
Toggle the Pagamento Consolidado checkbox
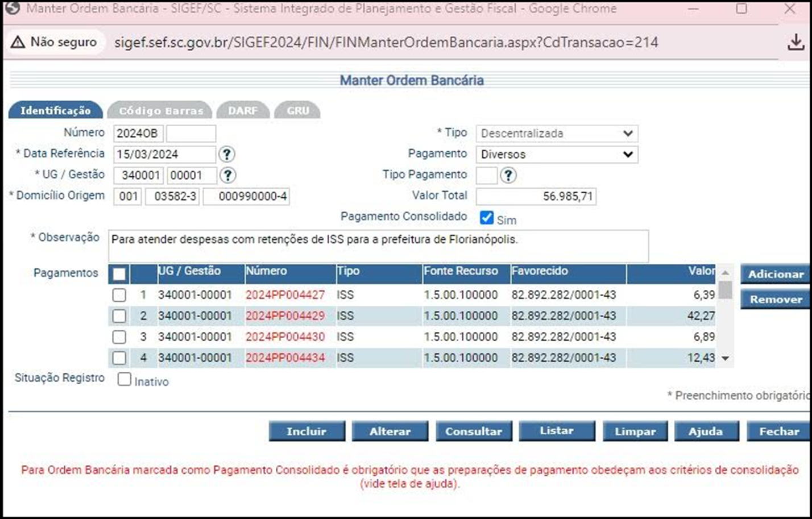pos(487,218)
